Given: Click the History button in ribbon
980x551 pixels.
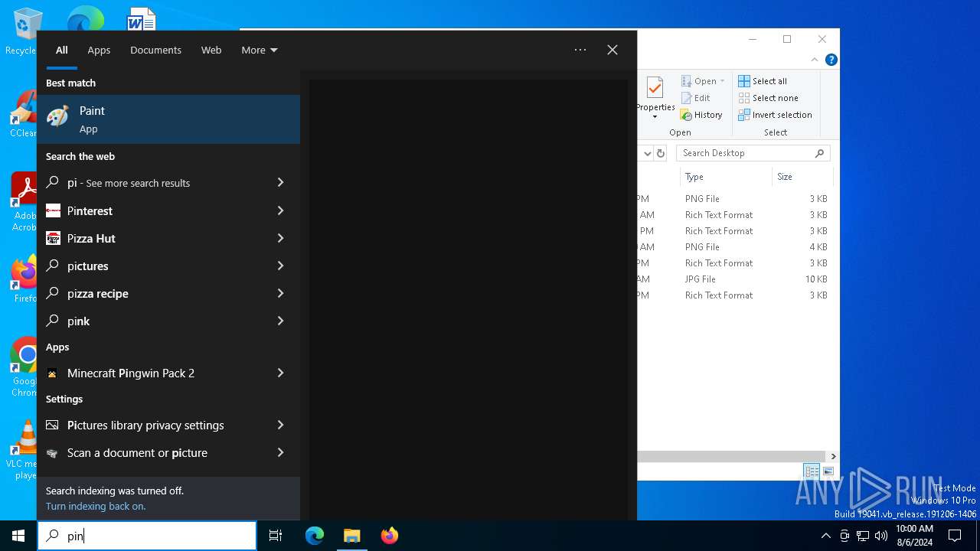Looking at the screenshot, I should click(701, 115).
